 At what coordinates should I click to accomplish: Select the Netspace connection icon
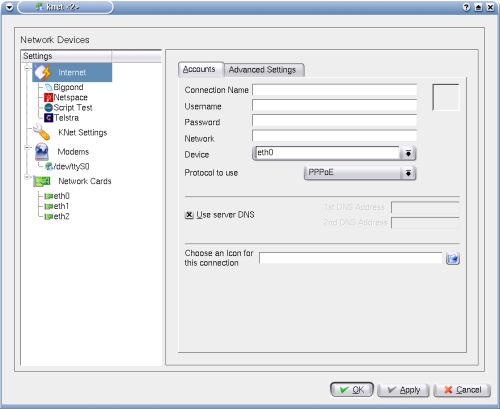pos(49,97)
